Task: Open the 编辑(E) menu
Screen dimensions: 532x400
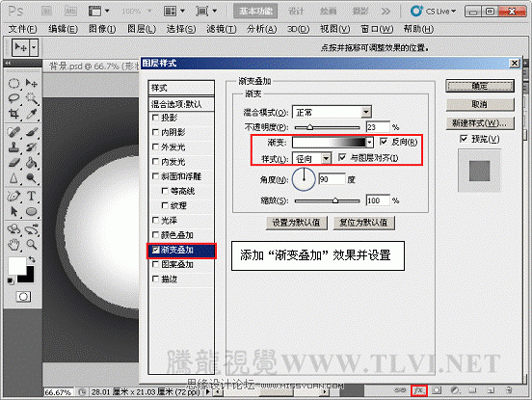Action: click(63, 29)
